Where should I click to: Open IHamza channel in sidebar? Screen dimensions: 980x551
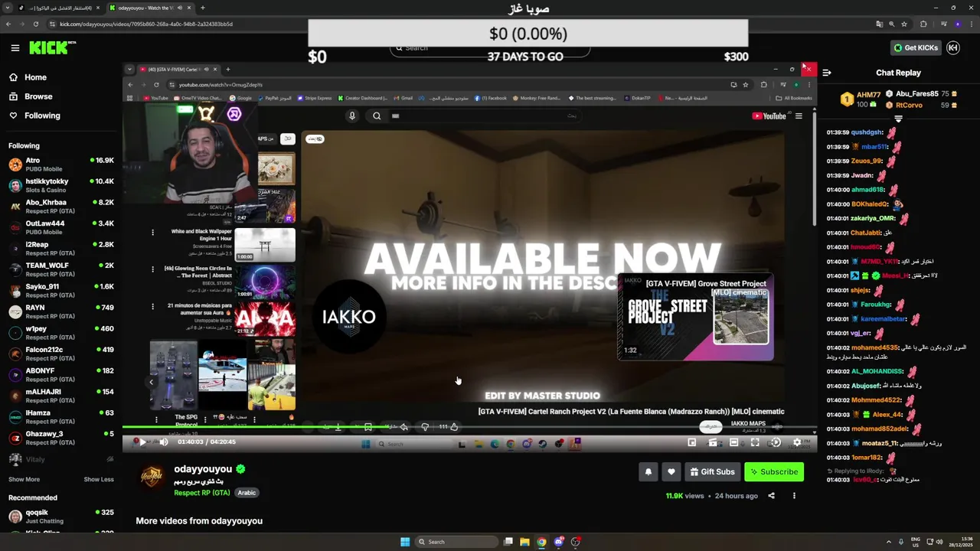click(60, 417)
